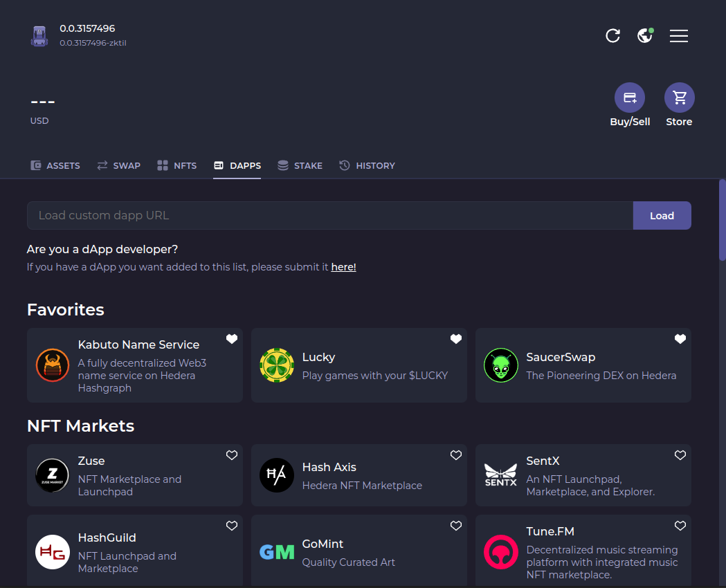This screenshot has width=726, height=588.
Task: Expand account details via account ID 0.0.3157496
Action: click(87, 28)
